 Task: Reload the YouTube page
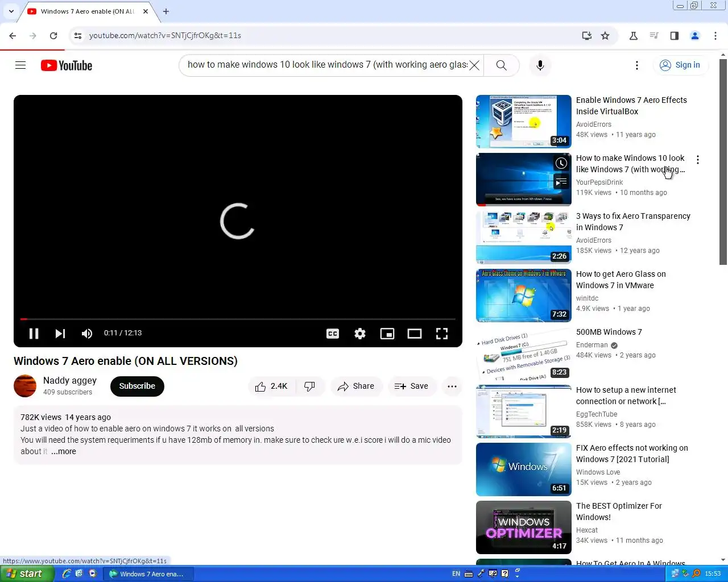[x=53, y=36]
